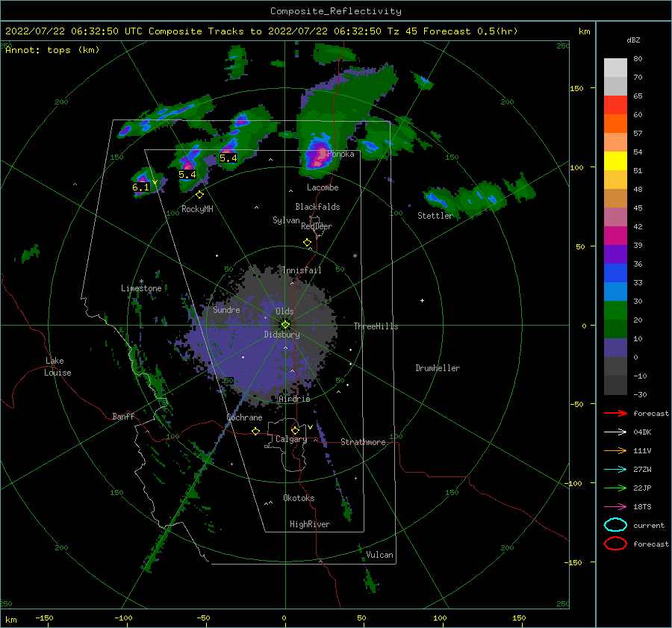The image size is (672, 628).
Task: Choose the magenta 39-42 dBZ swatch
Action: pos(615,236)
